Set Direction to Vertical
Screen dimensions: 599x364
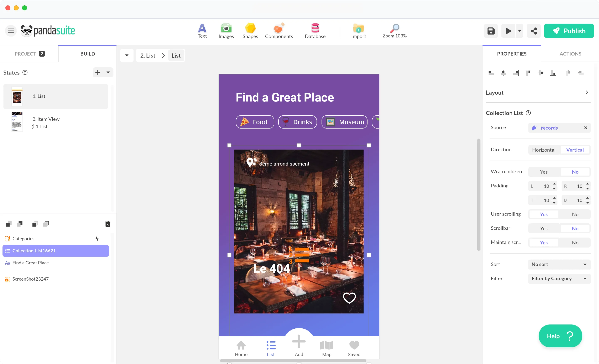coord(575,150)
